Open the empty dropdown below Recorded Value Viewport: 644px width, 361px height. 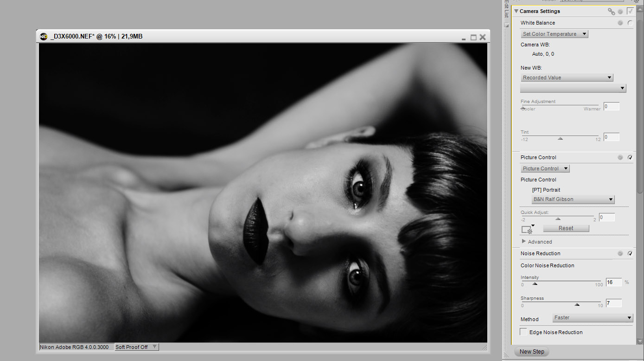click(x=573, y=88)
